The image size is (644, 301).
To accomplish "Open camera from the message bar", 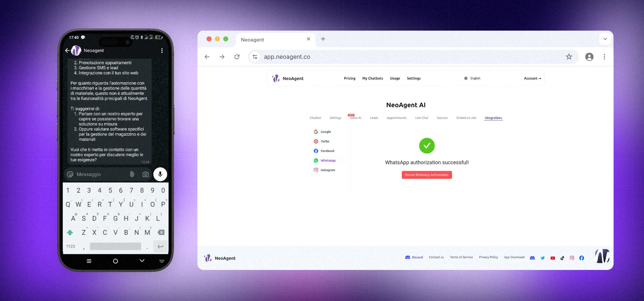I will [x=145, y=174].
